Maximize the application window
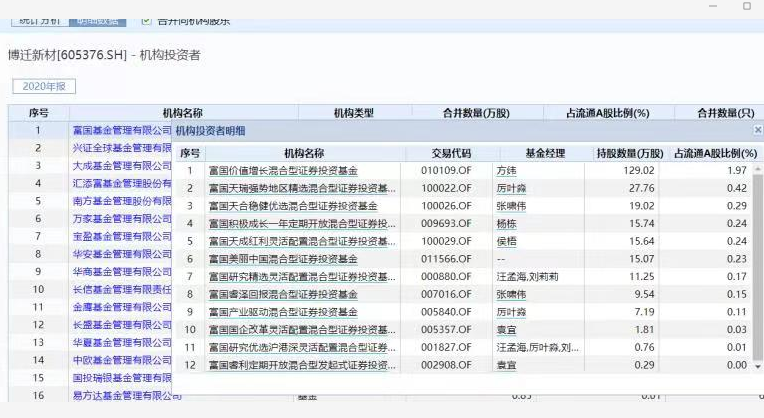This screenshot has width=764, height=418. point(746,6)
